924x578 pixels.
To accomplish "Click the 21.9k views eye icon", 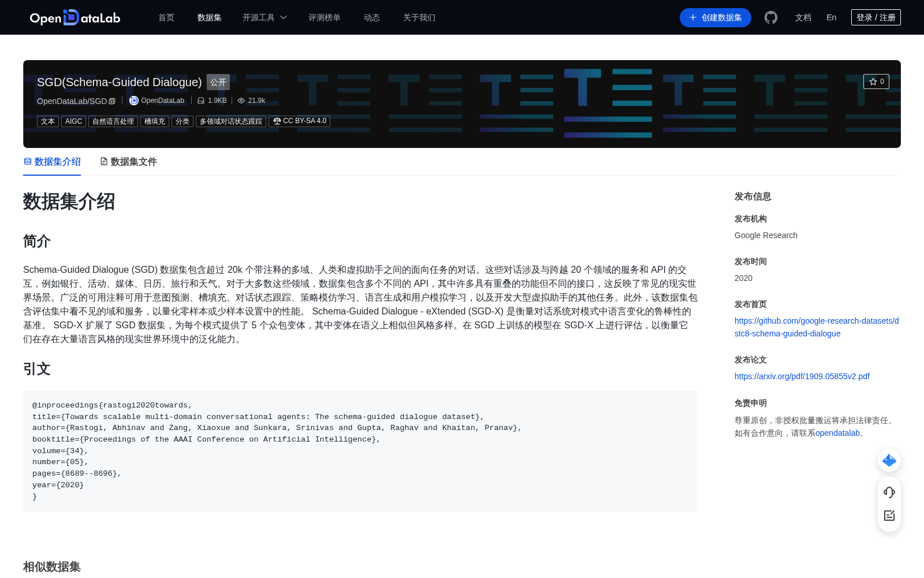I will pyautogui.click(x=241, y=101).
